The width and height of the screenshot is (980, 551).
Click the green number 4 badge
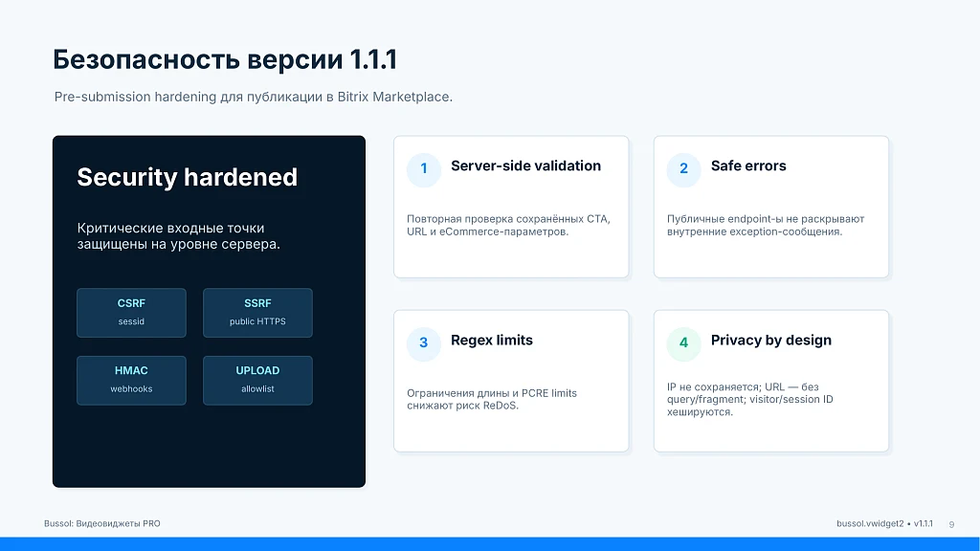point(683,343)
